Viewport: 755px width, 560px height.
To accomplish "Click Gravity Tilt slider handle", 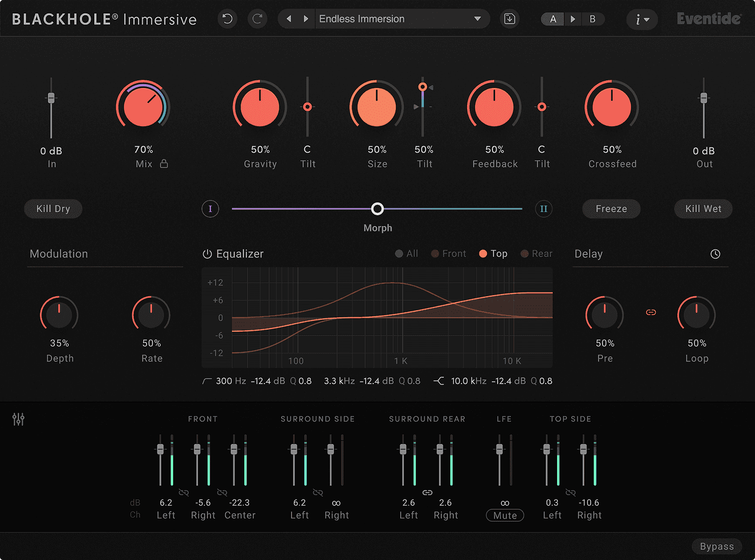I will click(x=307, y=107).
